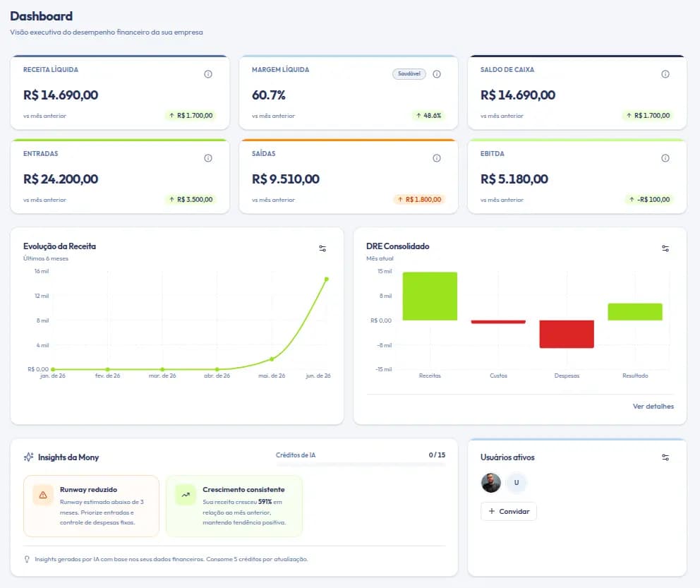Click the R$ 3.500,00 change badge on Entradas
This screenshot has width=700, height=588.
pos(191,199)
